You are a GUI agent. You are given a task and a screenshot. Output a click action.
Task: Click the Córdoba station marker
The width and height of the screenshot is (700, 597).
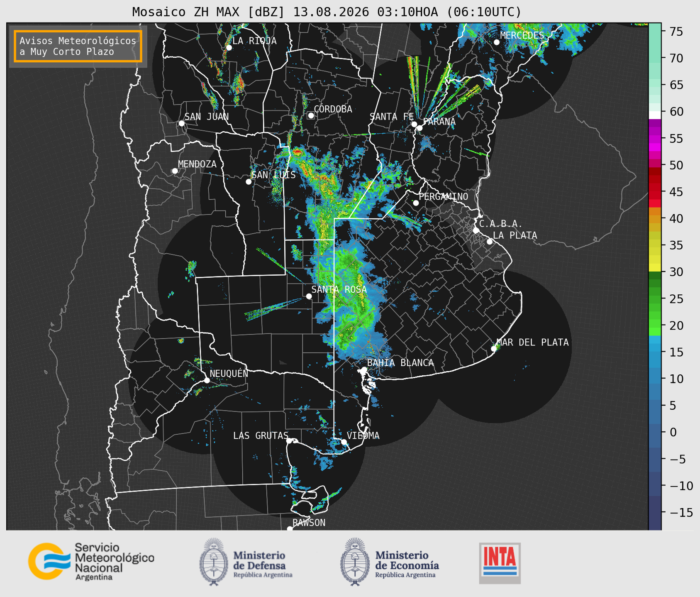(x=311, y=115)
